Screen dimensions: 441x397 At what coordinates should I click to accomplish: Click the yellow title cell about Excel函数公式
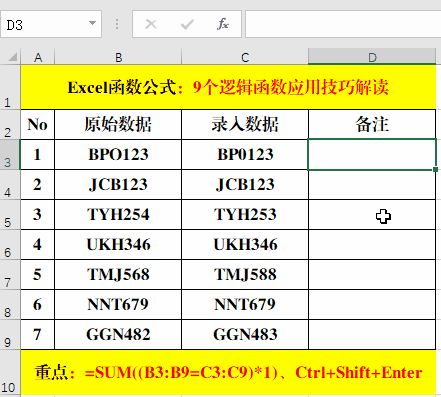[x=228, y=87]
